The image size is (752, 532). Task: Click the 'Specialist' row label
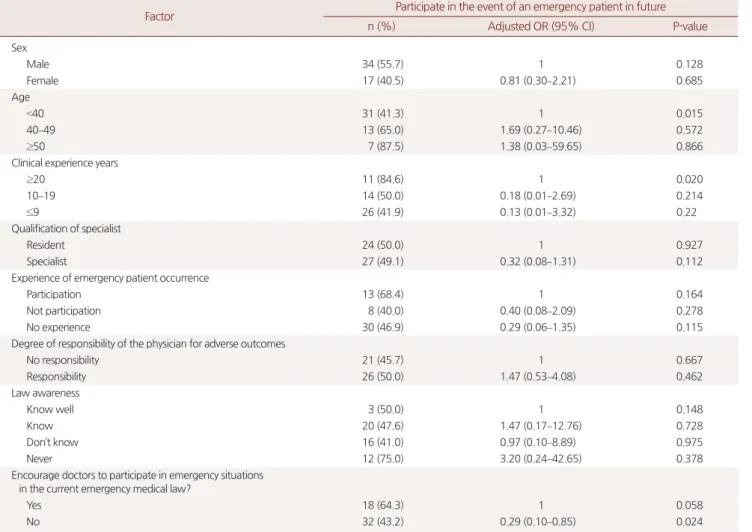point(47,261)
